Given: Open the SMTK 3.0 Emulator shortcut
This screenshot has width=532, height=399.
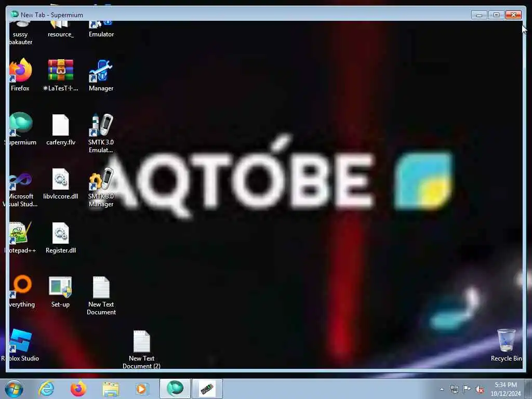Looking at the screenshot, I should (x=101, y=132).
